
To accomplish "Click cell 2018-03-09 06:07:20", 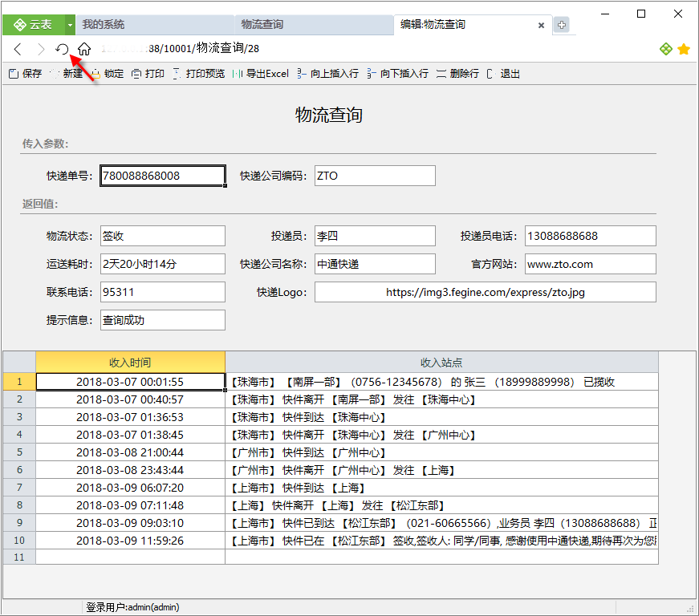I will (x=130, y=488).
